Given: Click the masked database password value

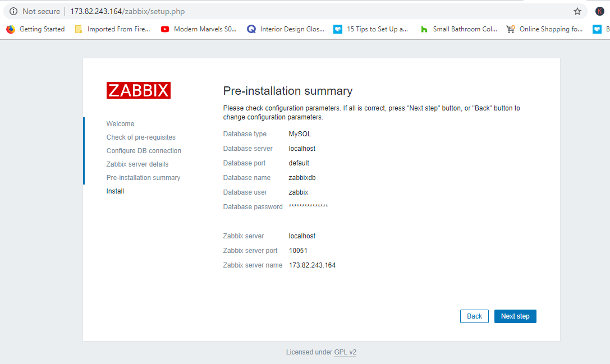Looking at the screenshot, I should 308,206.
